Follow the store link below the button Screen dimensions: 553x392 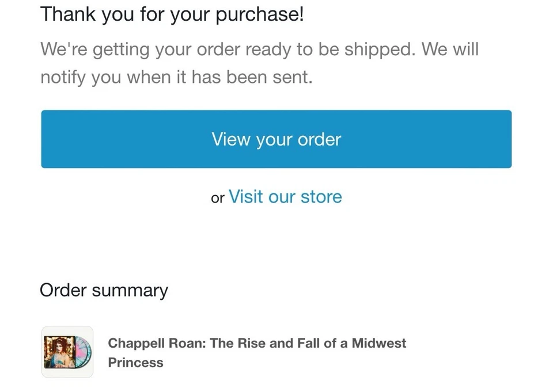[285, 197]
